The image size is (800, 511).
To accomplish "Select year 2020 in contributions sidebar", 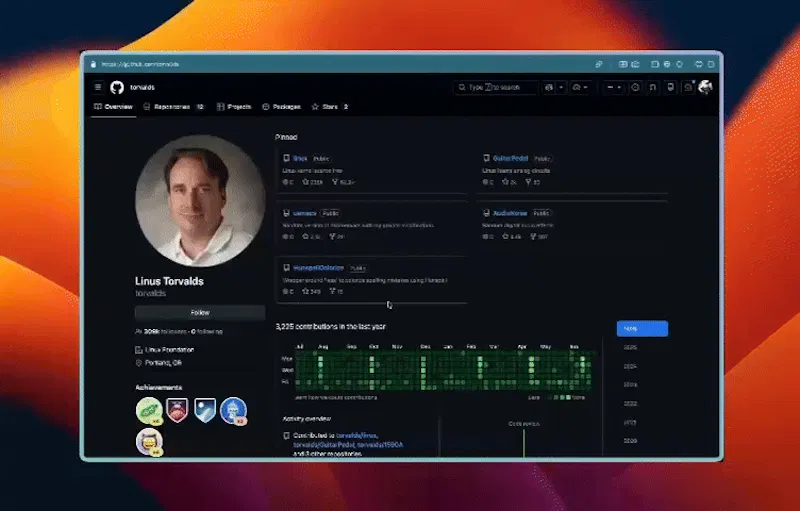I will [x=630, y=441].
